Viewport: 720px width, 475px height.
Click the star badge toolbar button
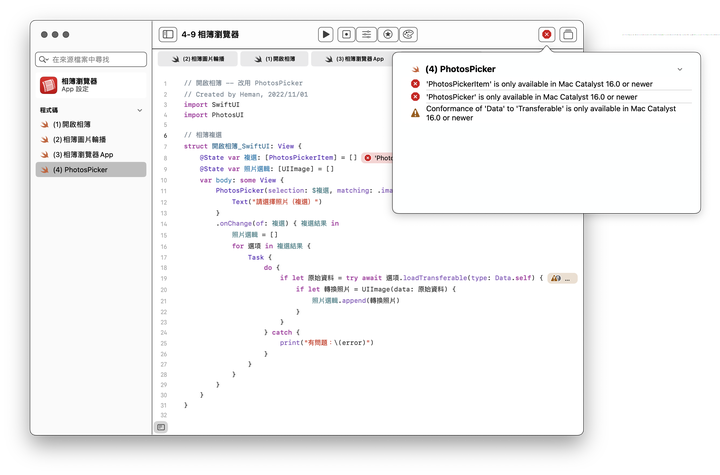[x=388, y=34]
